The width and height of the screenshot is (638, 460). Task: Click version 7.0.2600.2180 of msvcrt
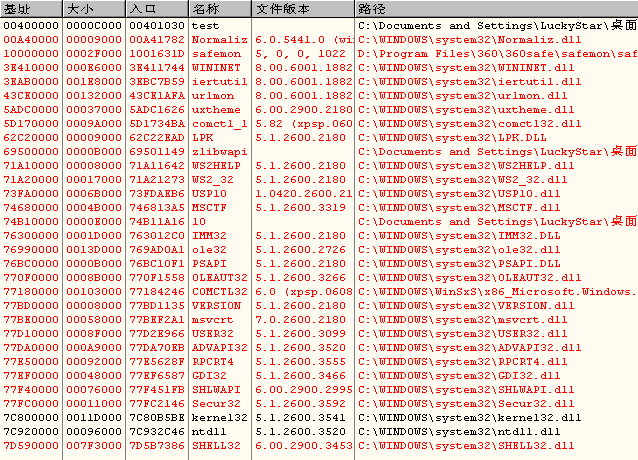300,320
